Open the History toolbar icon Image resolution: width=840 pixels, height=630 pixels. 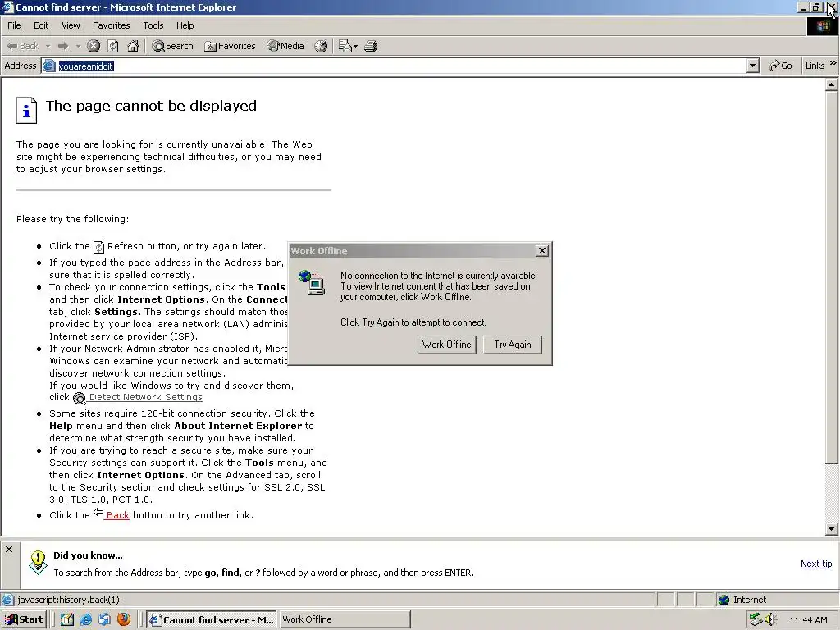pos(321,46)
